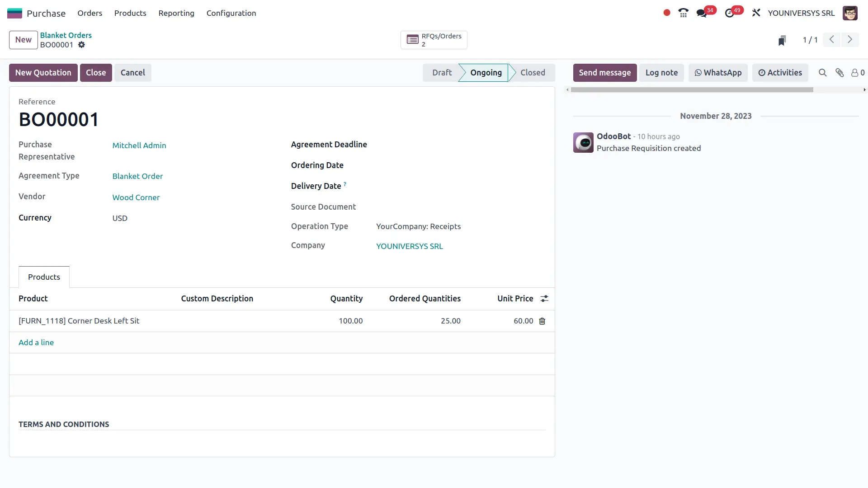The height and width of the screenshot is (488, 868).
Task: Click the Add a line link
Action: pyautogui.click(x=36, y=343)
